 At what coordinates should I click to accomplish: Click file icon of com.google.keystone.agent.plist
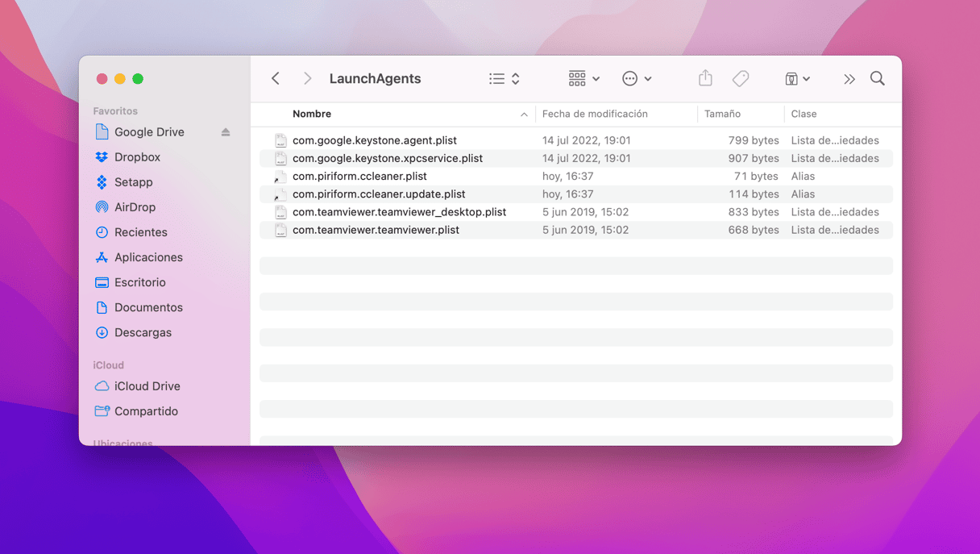pos(280,140)
